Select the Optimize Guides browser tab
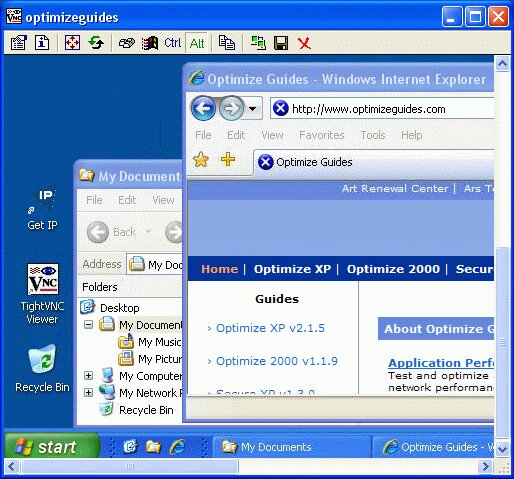The height and width of the screenshot is (479, 514). click(373, 162)
